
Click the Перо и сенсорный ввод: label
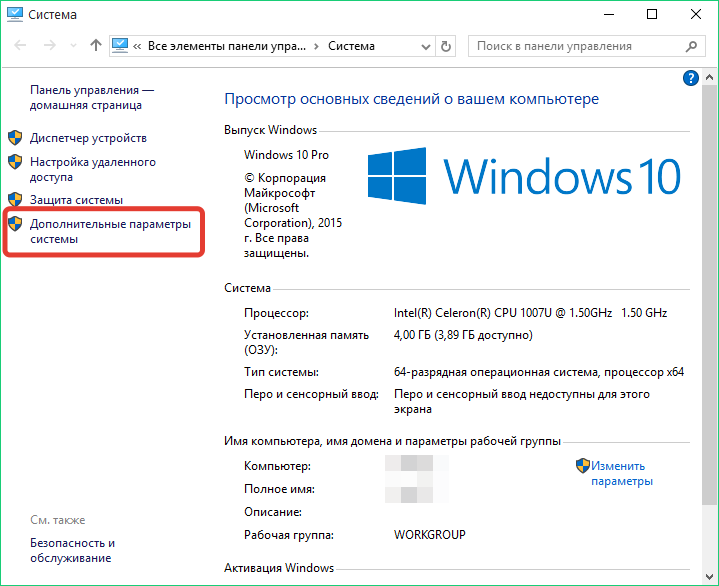coord(311,394)
